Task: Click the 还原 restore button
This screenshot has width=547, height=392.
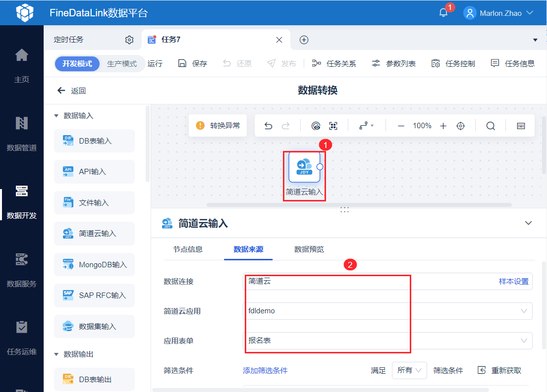Action: point(237,63)
